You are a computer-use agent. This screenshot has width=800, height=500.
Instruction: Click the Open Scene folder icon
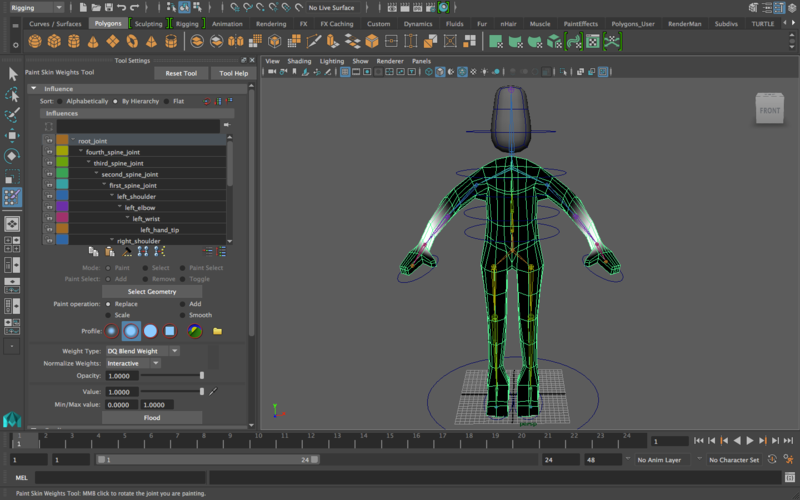pos(96,7)
